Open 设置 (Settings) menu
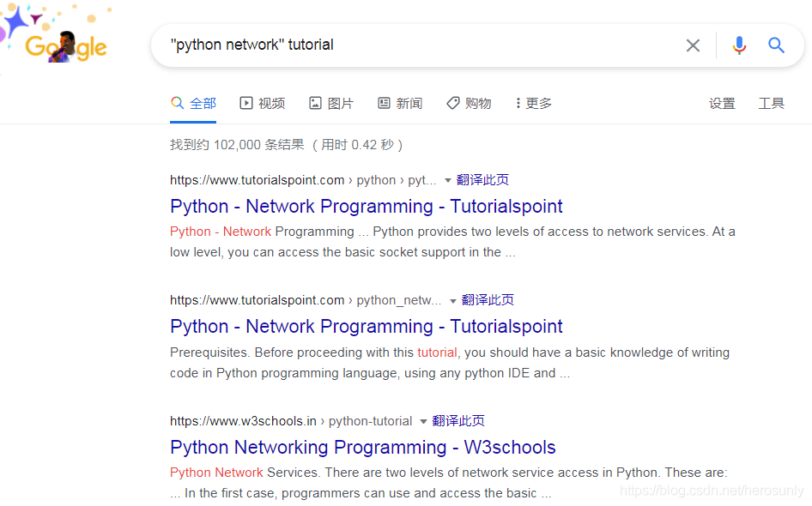Viewport: 812px width, 506px height. (x=722, y=104)
